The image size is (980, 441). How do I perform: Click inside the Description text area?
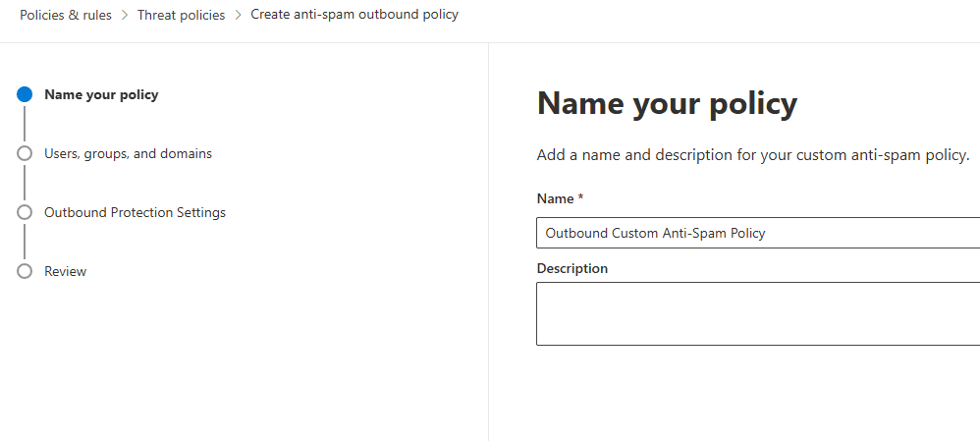pos(756,314)
